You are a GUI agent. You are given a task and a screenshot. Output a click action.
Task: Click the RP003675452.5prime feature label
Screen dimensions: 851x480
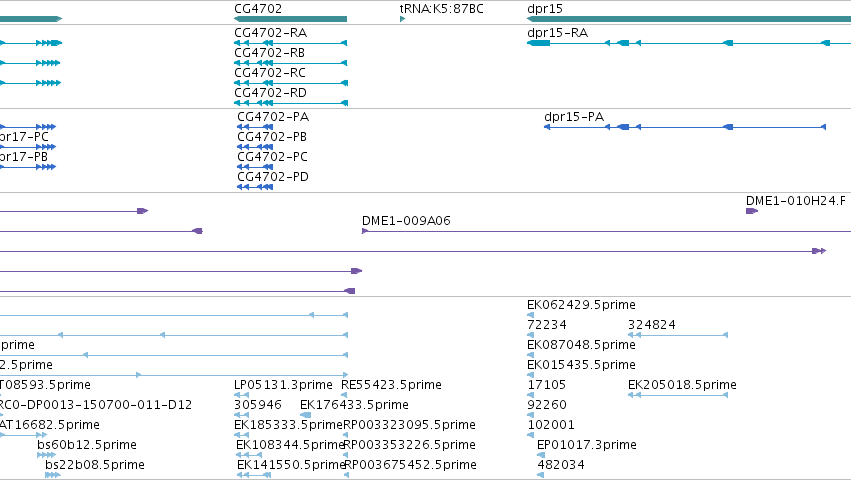click(410, 465)
